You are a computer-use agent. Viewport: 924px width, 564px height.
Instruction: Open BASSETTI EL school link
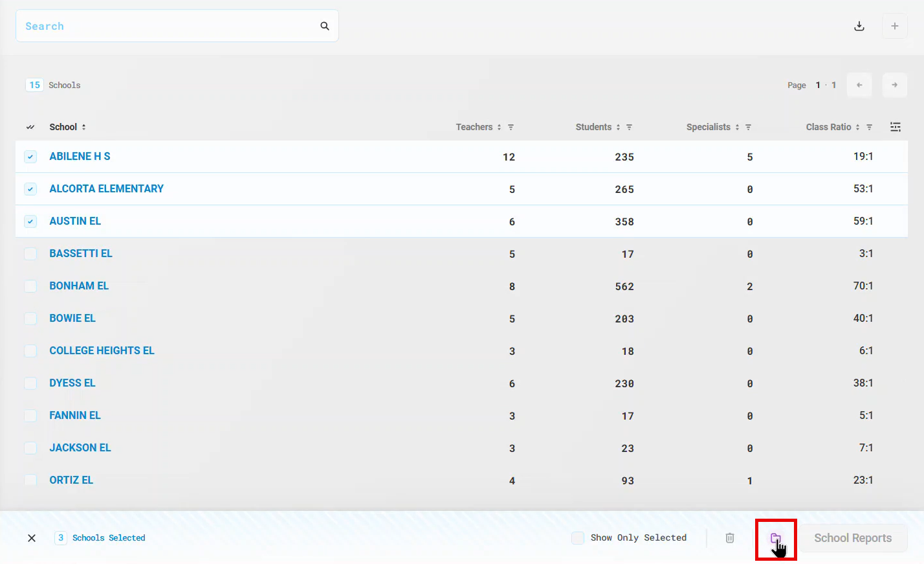(x=81, y=253)
